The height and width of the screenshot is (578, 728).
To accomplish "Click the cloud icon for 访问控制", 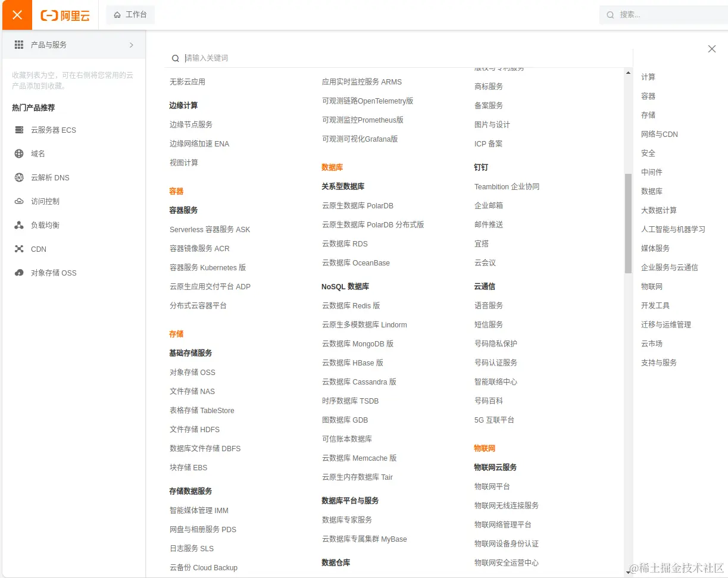I will tap(19, 201).
